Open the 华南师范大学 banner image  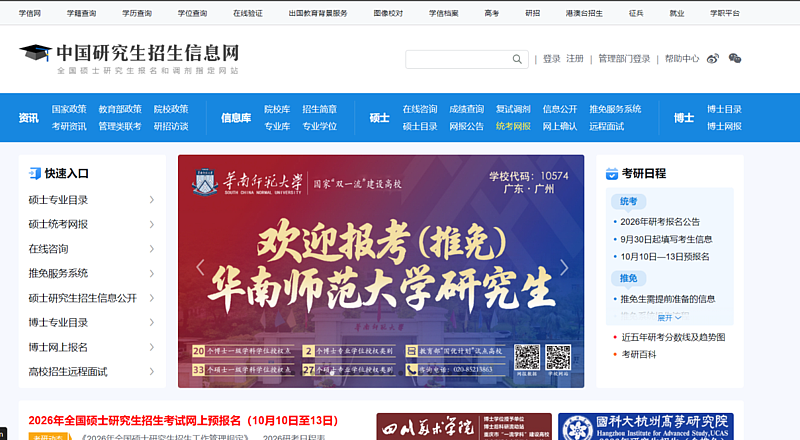point(380,270)
